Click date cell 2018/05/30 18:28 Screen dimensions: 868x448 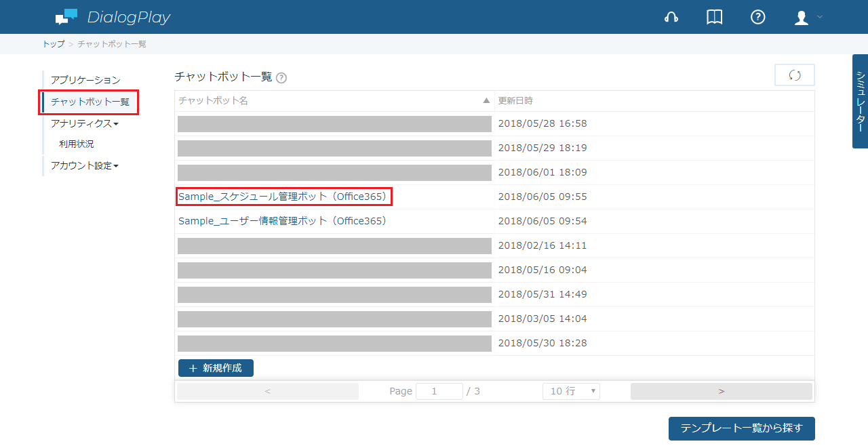[542, 343]
